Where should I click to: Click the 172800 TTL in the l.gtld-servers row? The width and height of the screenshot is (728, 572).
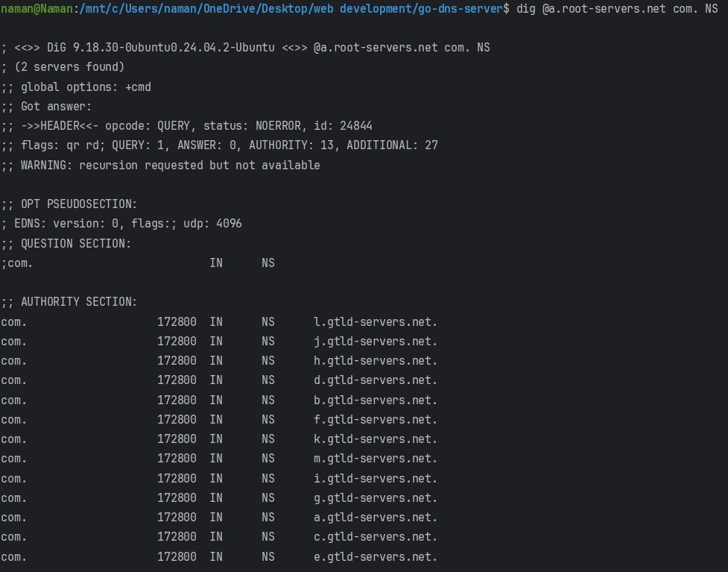coord(177,321)
